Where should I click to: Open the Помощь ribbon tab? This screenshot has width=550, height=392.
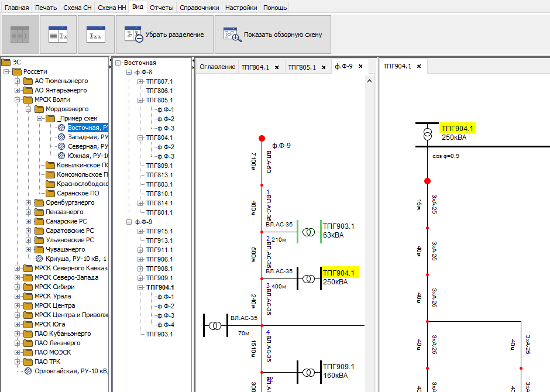coord(275,8)
